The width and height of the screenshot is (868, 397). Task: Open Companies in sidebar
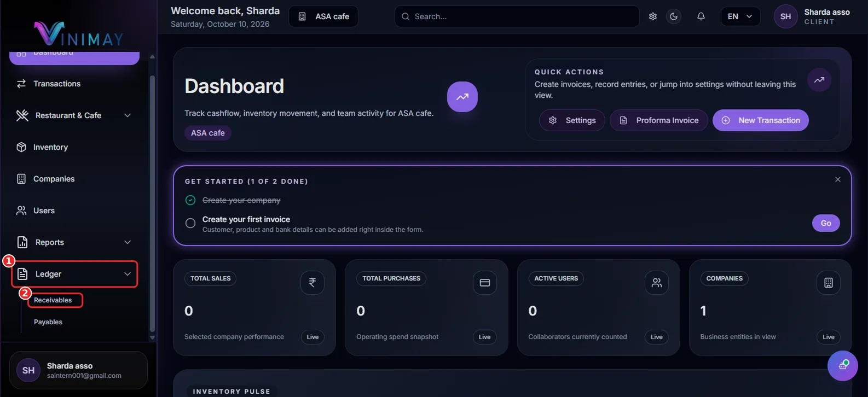coord(74,179)
